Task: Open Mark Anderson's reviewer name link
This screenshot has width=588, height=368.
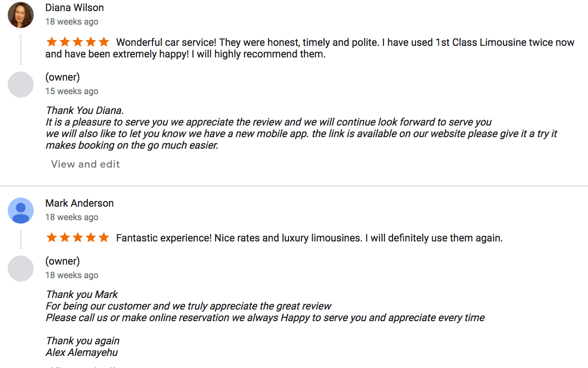Action: (80, 203)
